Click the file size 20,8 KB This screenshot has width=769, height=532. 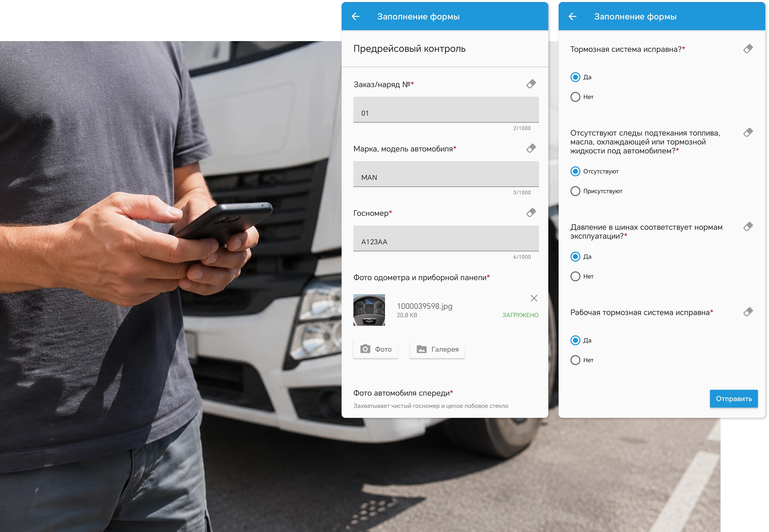tap(407, 315)
